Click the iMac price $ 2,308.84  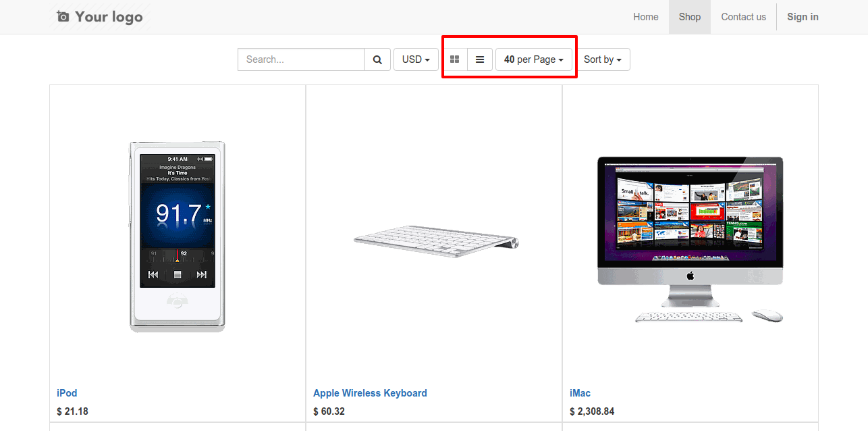[x=592, y=411]
